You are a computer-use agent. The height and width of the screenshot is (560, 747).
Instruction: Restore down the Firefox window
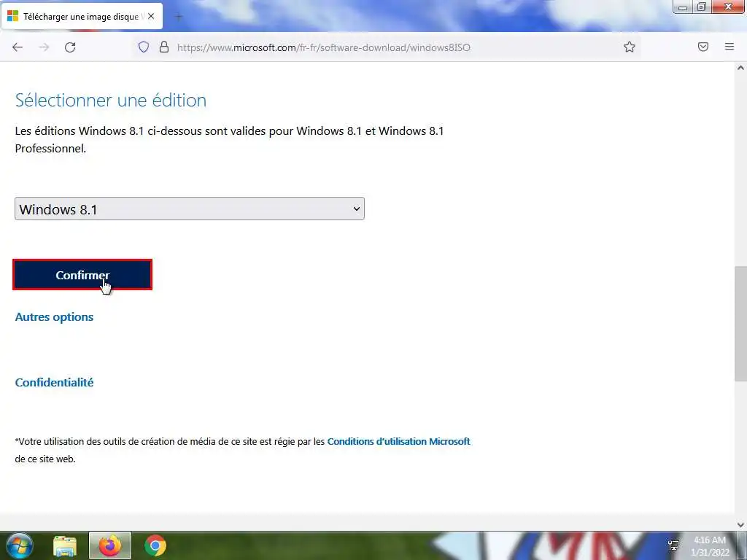(x=702, y=7)
